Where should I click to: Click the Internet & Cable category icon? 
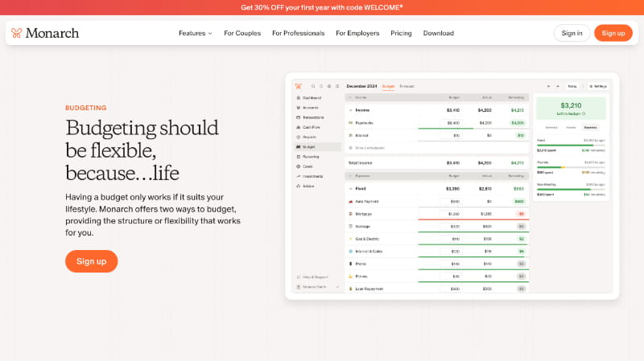[350, 251]
